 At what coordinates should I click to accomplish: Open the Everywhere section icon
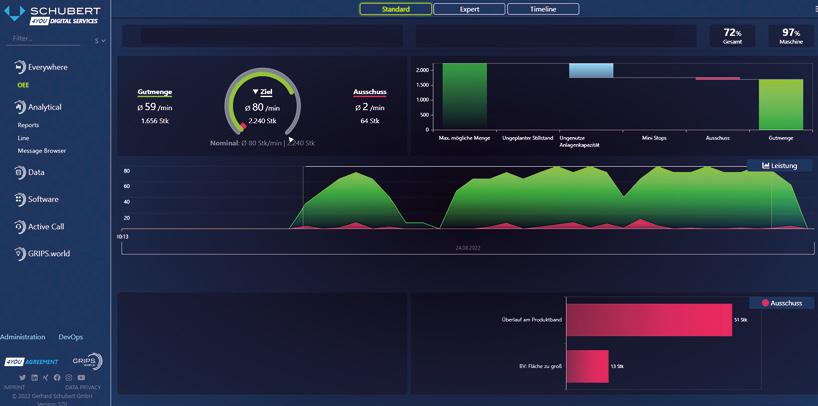[x=20, y=67]
